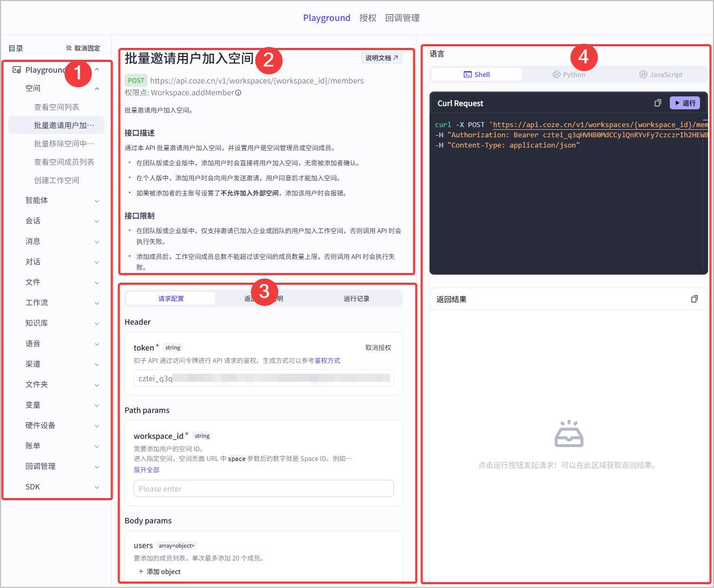Copy the 返回结果 response content

pyautogui.click(x=695, y=299)
